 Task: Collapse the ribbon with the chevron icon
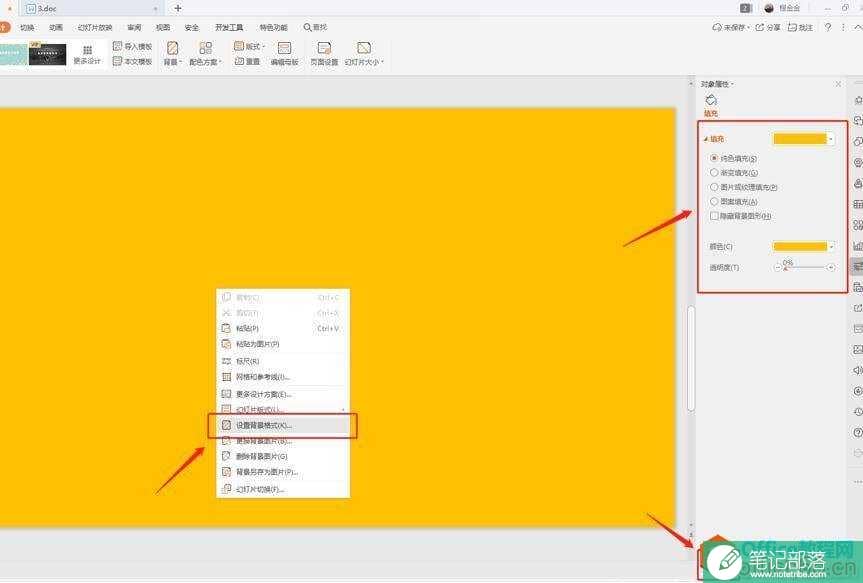[x=857, y=27]
